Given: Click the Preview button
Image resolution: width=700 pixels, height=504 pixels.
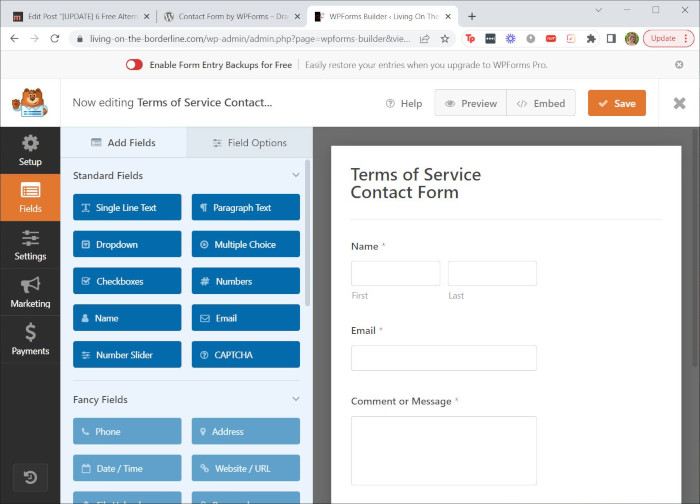Looking at the screenshot, I should click(x=471, y=103).
